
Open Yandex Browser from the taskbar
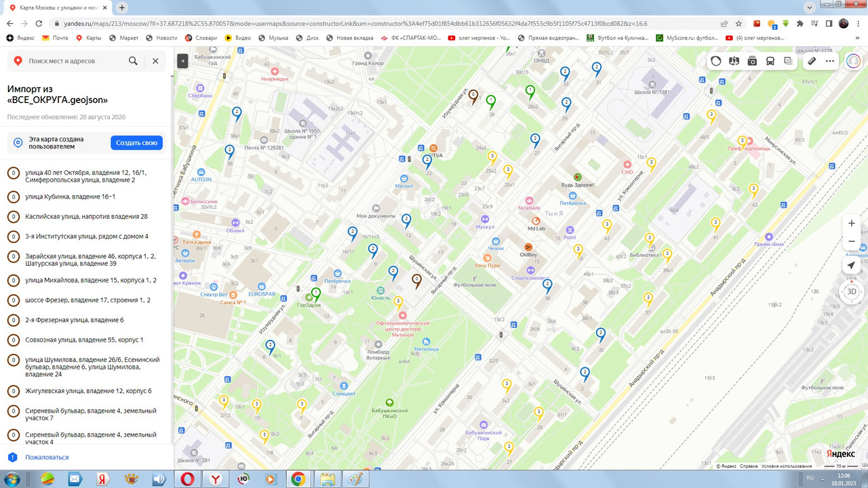[x=216, y=479]
